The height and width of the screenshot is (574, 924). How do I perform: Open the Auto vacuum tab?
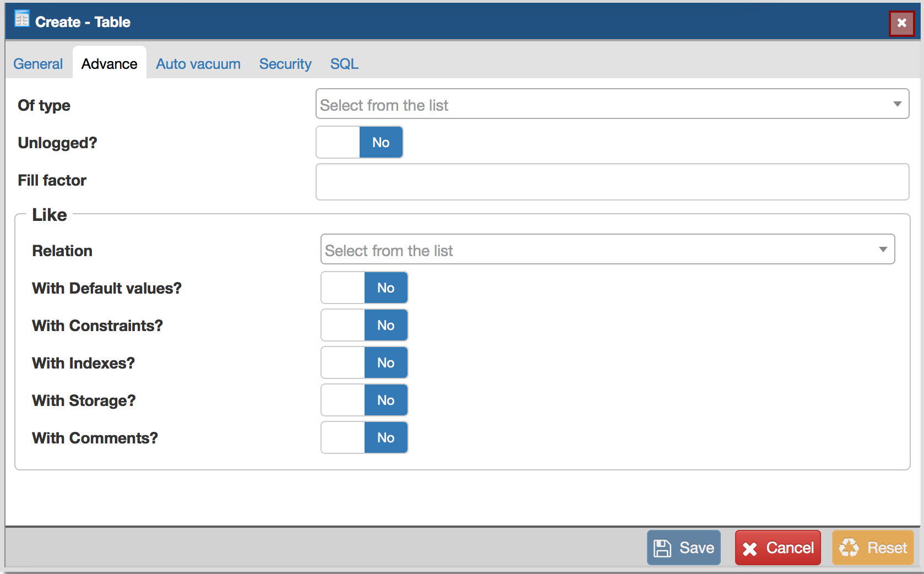point(198,64)
